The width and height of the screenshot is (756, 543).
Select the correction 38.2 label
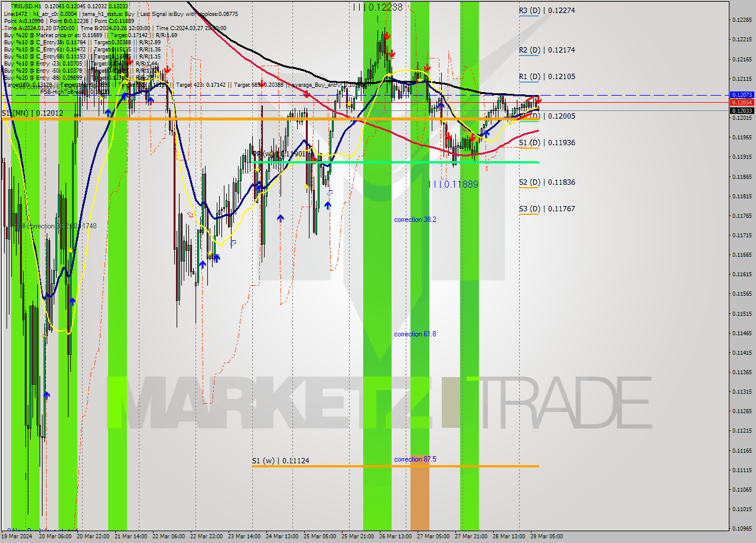coord(415,220)
